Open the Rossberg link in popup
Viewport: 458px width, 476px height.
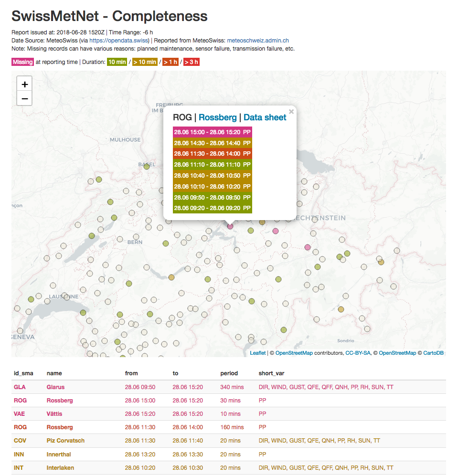click(217, 117)
